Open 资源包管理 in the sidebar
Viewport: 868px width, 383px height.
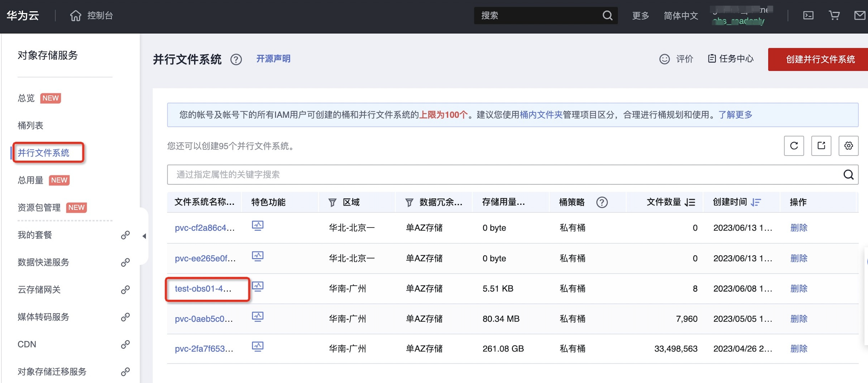[39, 207]
